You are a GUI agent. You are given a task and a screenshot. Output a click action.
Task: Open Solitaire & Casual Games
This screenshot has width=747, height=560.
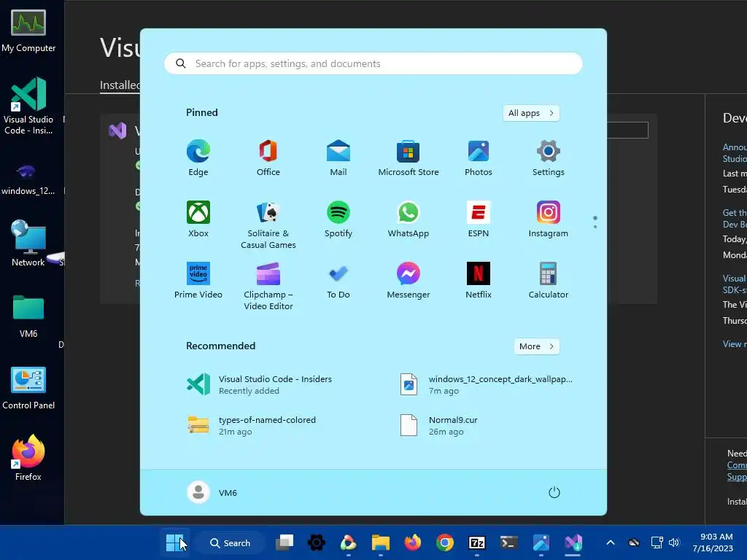pos(268,225)
